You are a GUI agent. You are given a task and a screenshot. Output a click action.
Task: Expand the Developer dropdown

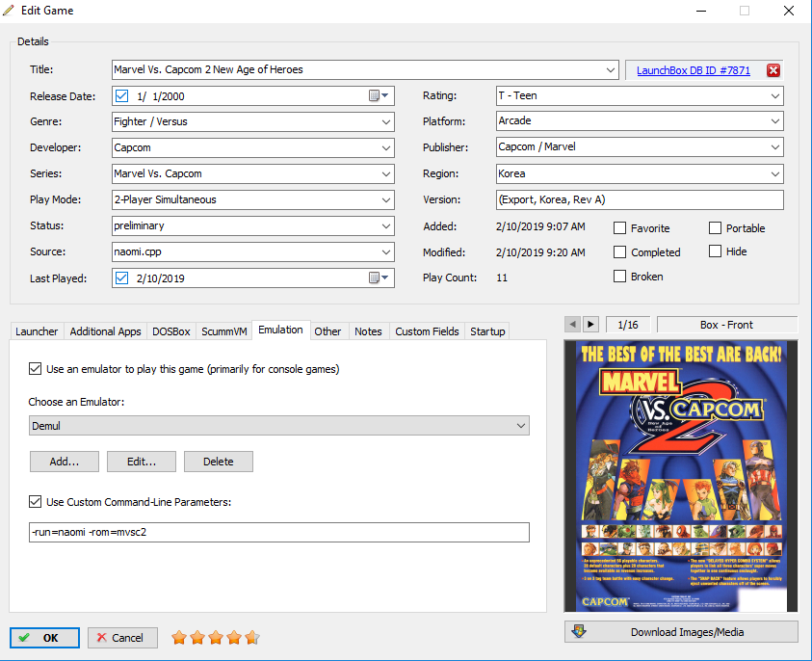(x=386, y=147)
